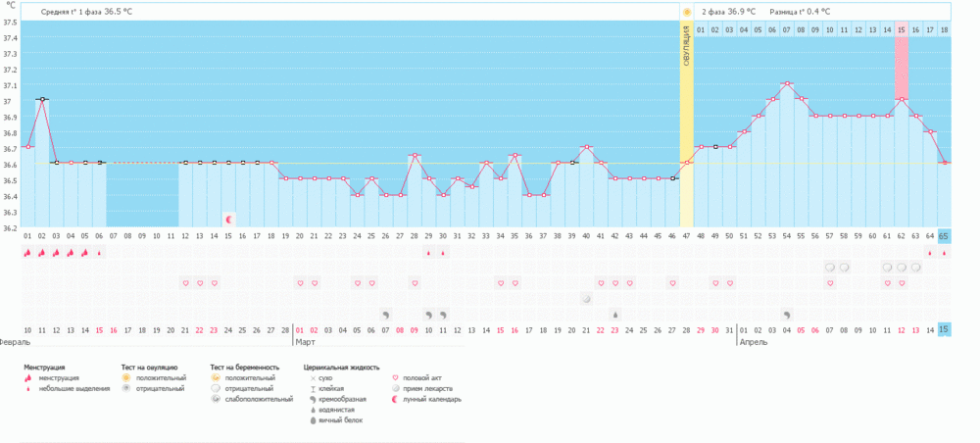Click the light discharge drop on cycle day 06
980x443 pixels.
point(99,252)
